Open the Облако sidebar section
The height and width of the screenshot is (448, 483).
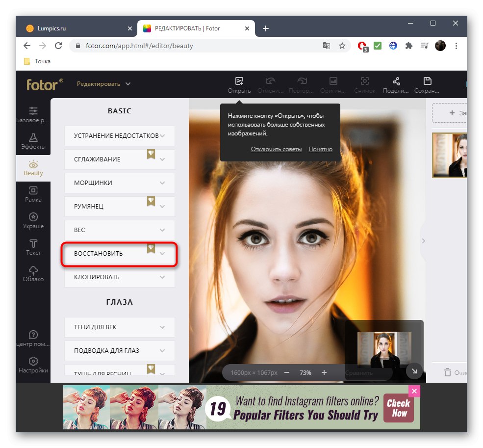pos(33,274)
